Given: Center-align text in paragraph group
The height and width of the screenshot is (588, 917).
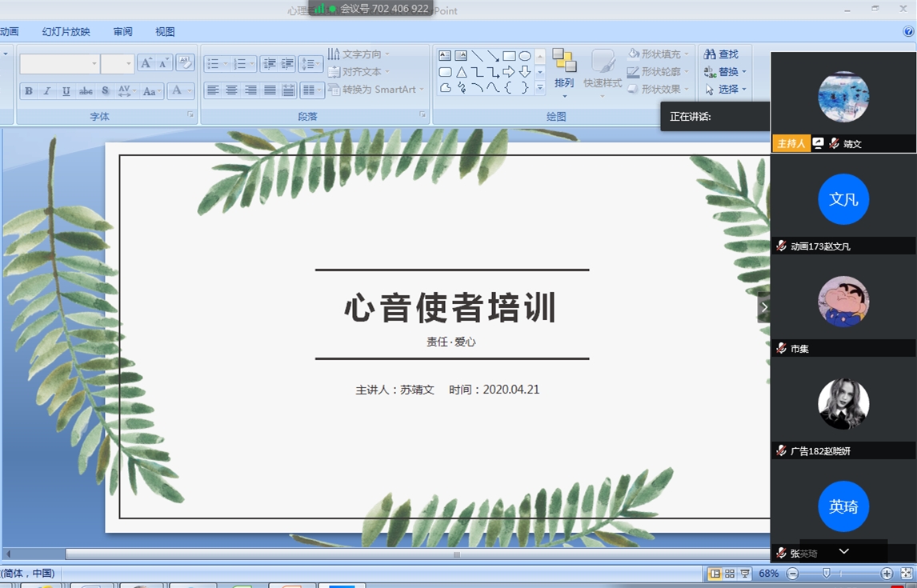Looking at the screenshot, I should pos(232,90).
